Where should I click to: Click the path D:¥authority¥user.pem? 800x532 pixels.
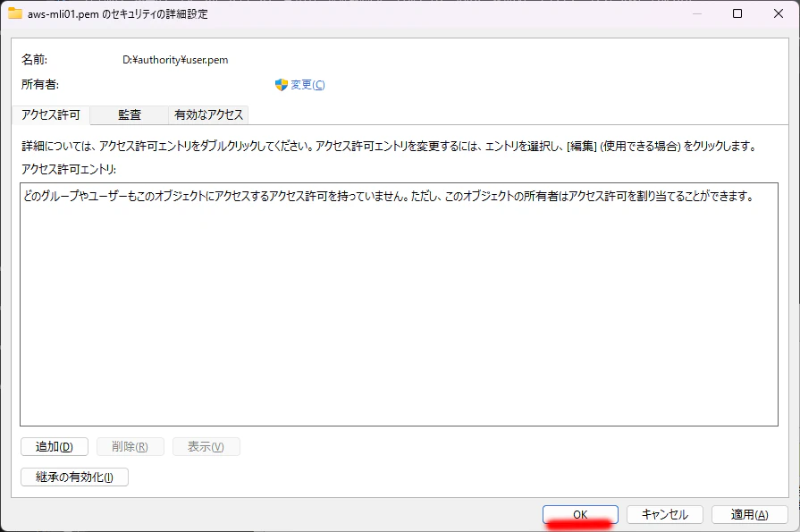click(175, 60)
